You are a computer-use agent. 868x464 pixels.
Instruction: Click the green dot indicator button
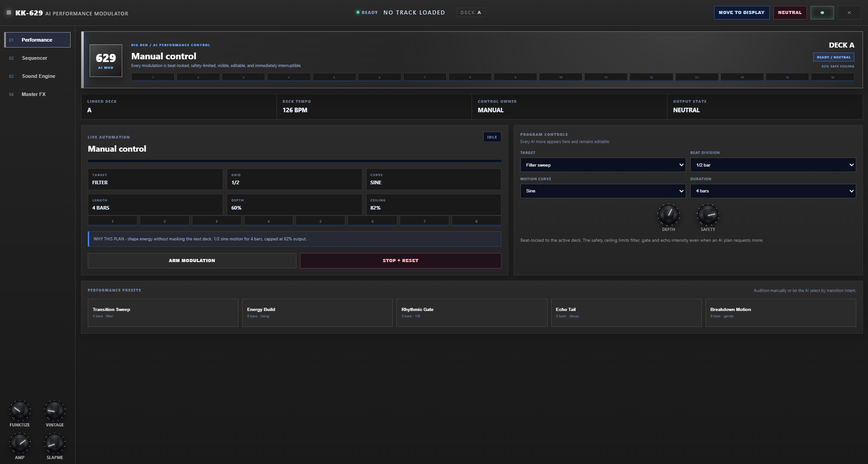tap(822, 13)
